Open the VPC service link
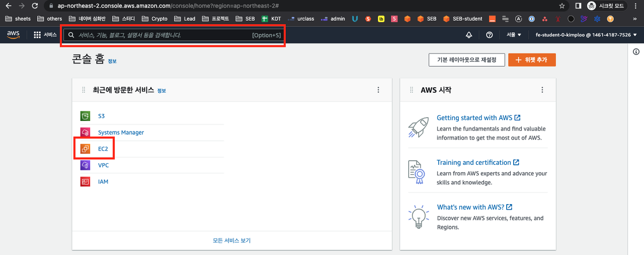Viewport: 644px width, 255px height. 103,165
